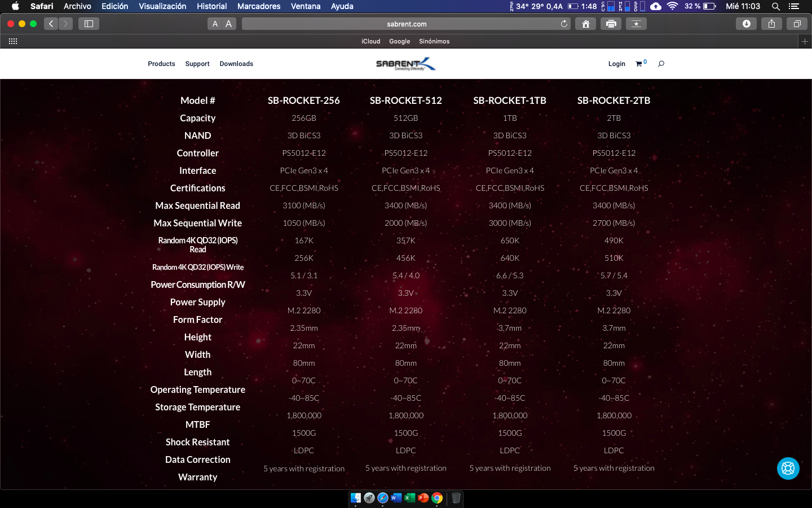Open the Safari menu
This screenshot has height=508, width=812.
(42, 6)
